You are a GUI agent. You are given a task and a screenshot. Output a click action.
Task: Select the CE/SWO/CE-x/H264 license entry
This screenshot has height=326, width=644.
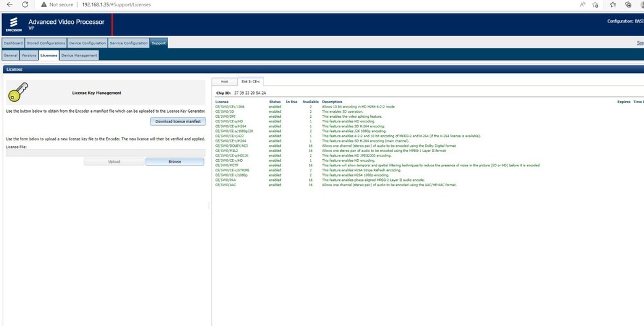(x=231, y=141)
